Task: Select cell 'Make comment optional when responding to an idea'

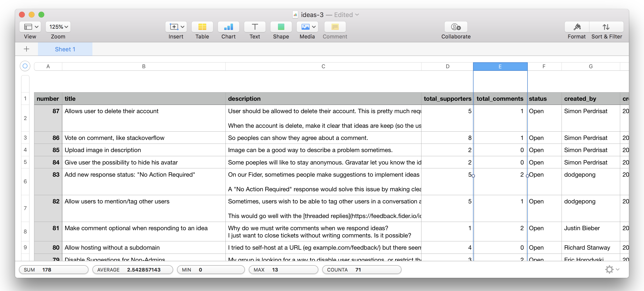Action: pos(143,231)
